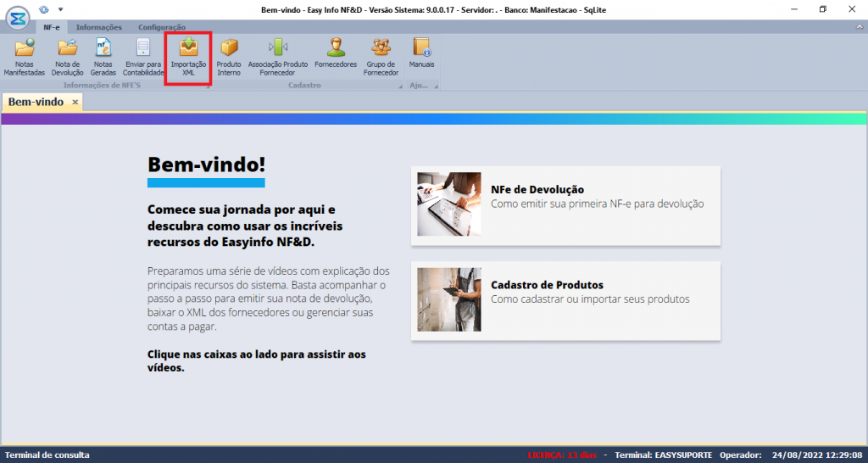The width and height of the screenshot is (868, 463).
Task: Open Nota de Devolução
Action: point(68,58)
